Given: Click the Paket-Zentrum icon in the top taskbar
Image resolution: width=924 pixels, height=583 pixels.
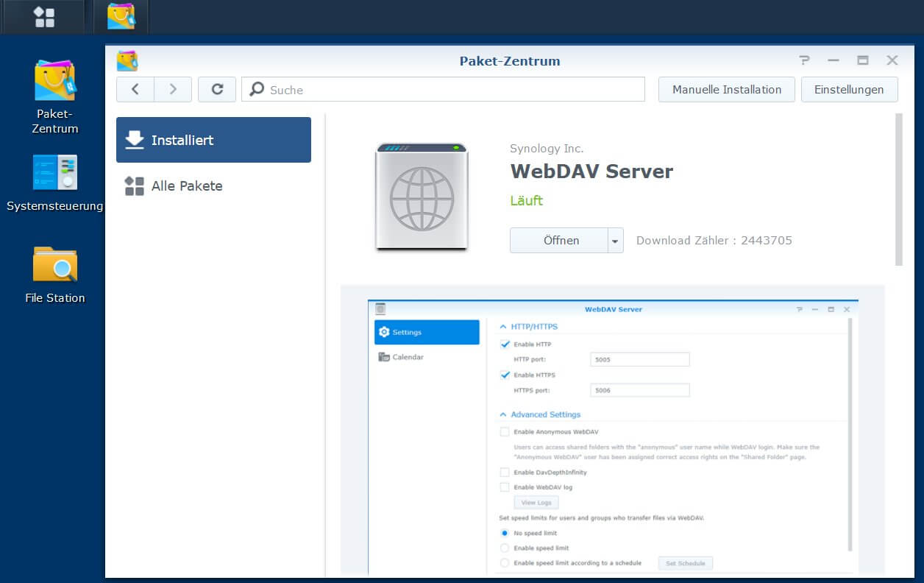Looking at the screenshot, I should (121, 16).
